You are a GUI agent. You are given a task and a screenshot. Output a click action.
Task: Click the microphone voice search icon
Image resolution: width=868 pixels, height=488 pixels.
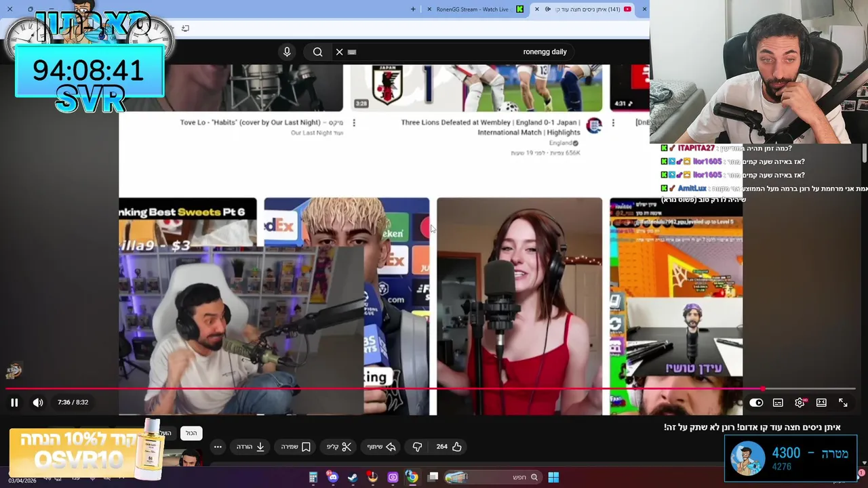point(287,52)
